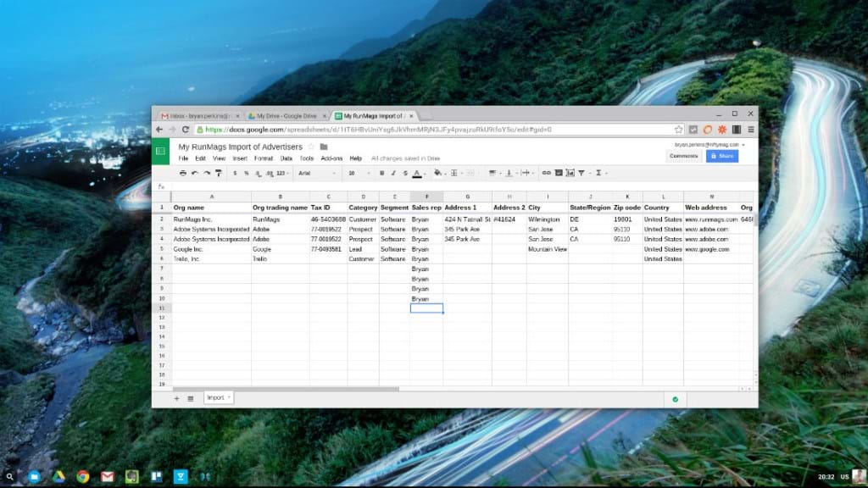Open the more number formats dropdown
Image resolution: width=868 pixels, height=488 pixels.
coord(282,173)
